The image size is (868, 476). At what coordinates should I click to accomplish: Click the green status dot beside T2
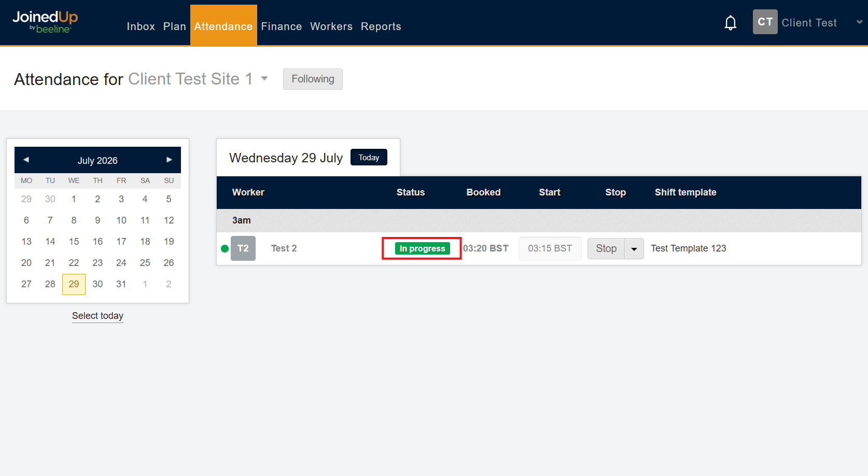tap(225, 248)
